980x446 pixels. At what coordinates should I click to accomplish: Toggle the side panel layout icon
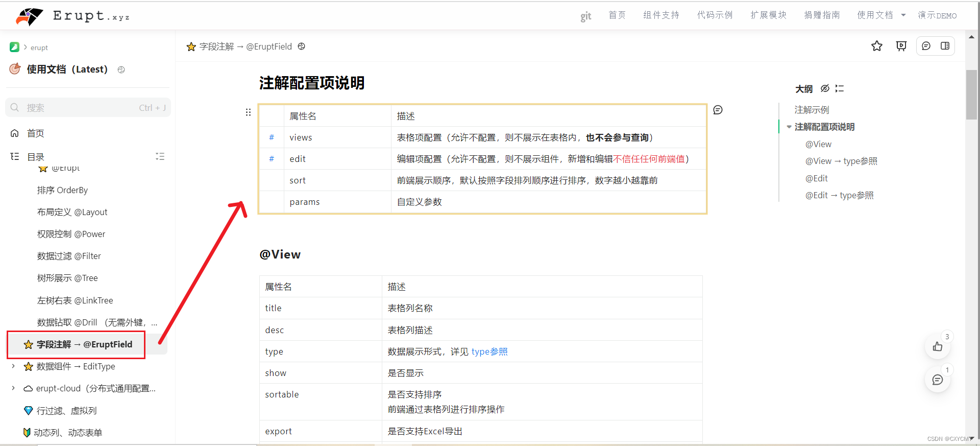click(x=945, y=46)
